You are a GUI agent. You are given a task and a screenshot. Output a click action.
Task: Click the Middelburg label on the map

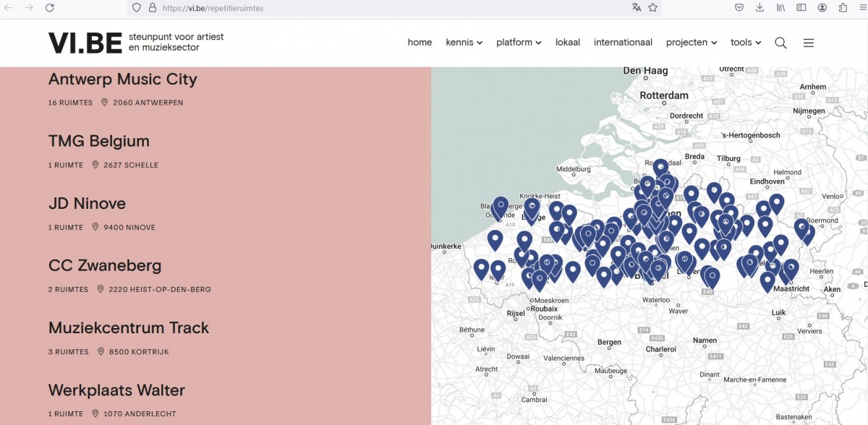click(574, 169)
